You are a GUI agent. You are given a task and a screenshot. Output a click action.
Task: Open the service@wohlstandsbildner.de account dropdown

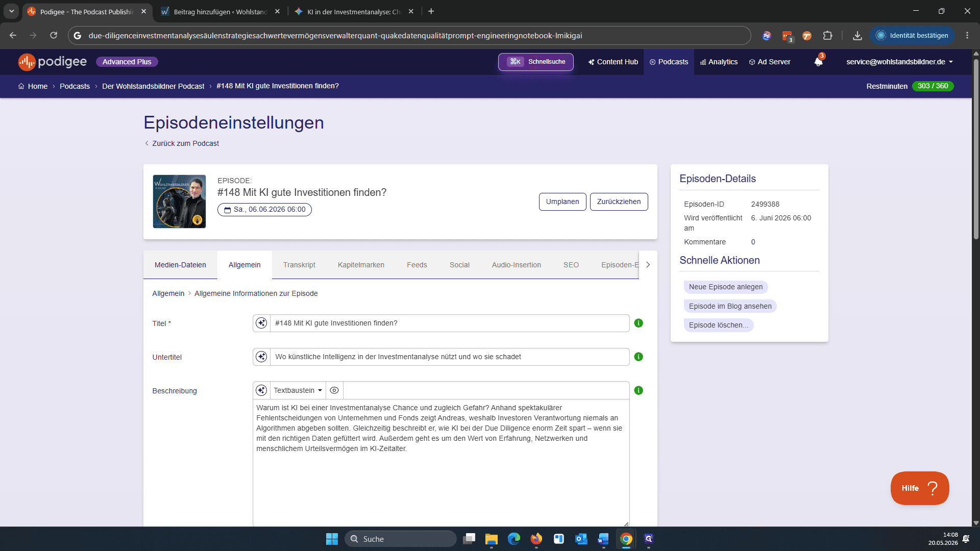coord(899,62)
